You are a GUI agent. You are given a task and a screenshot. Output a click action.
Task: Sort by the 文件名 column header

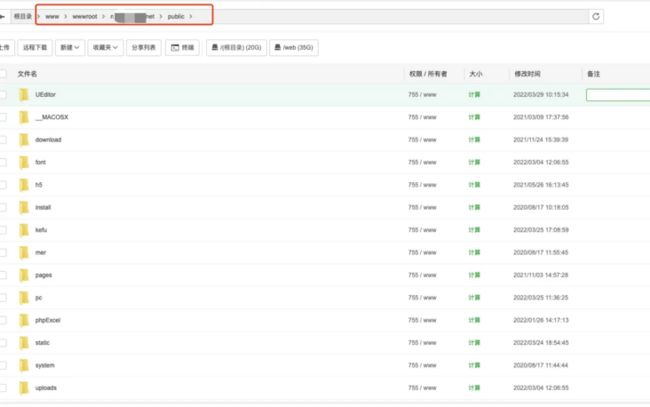pos(27,74)
